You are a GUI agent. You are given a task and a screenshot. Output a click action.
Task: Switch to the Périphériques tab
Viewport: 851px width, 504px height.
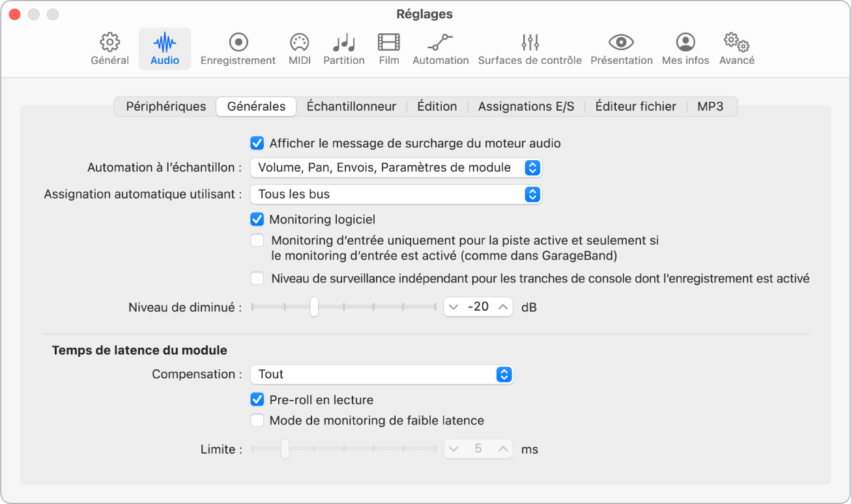166,107
